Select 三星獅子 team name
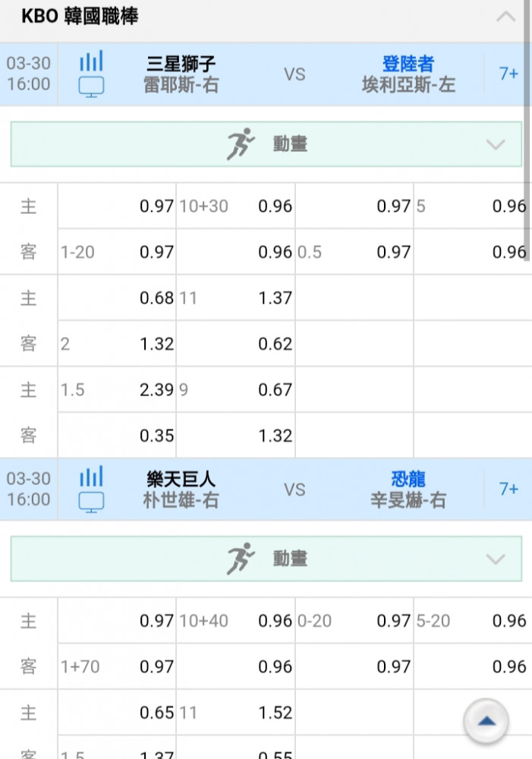 [x=181, y=64]
